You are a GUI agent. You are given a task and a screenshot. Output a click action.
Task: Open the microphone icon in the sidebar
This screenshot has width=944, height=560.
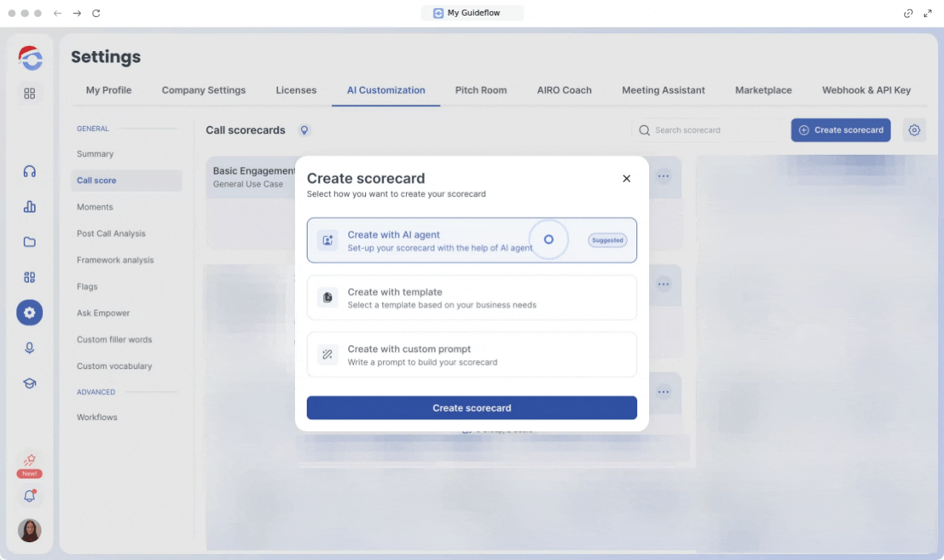click(30, 347)
